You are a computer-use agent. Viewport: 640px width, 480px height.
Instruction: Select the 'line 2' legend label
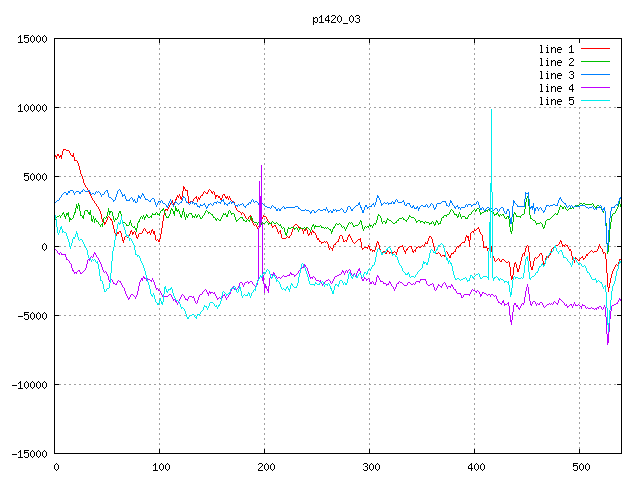pos(556,62)
